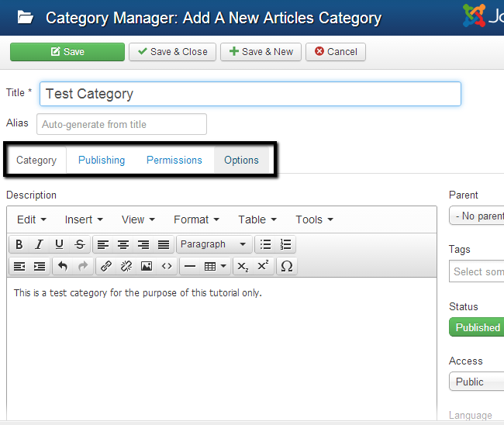
Task: Open the Paragraph format dropdown
Action: [x=213, y=244]
